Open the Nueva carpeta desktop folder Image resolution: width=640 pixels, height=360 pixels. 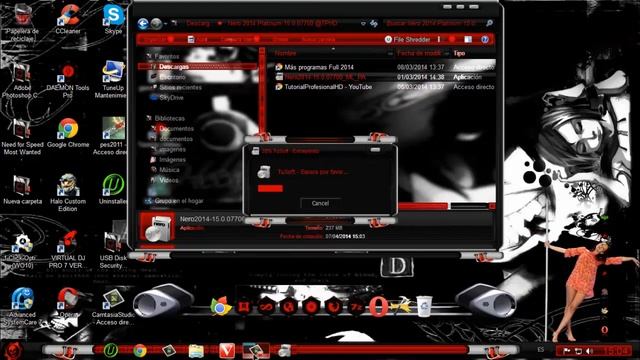coord(22,190)
